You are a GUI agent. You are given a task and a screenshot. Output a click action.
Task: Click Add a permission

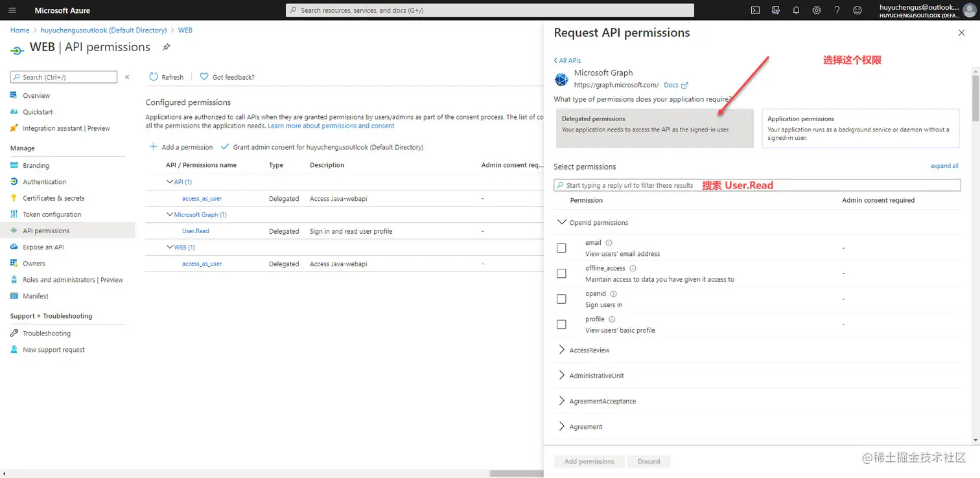pyautogui.click(x=181, y=147)
